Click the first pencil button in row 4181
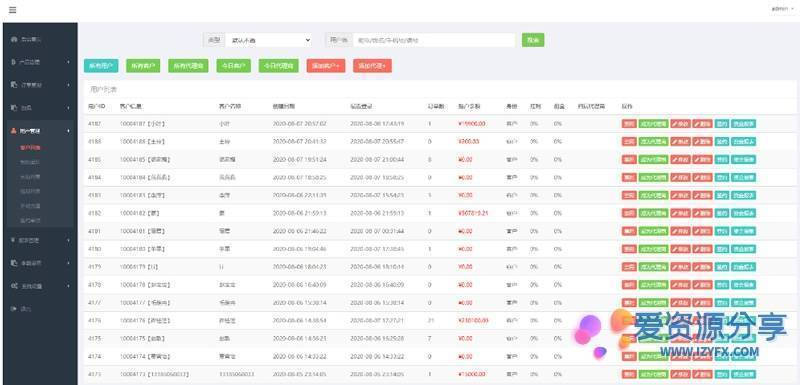This screenshot has width=800, height=385. 680,231
